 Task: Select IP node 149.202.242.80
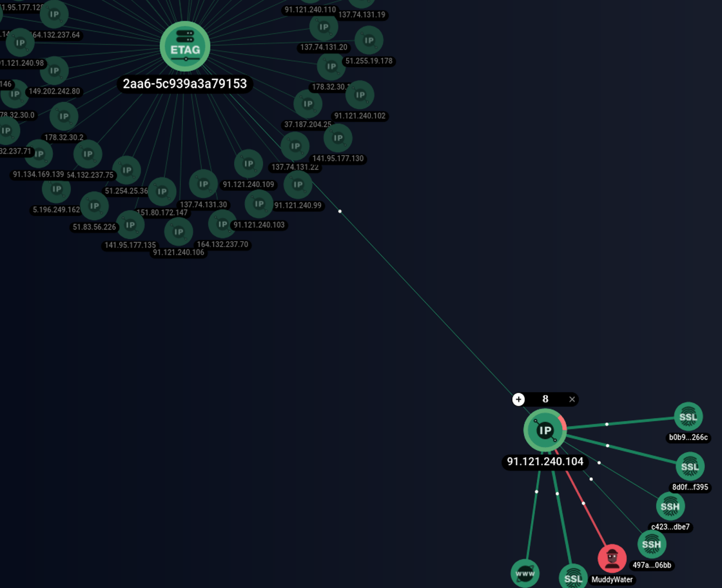point(55,71)
